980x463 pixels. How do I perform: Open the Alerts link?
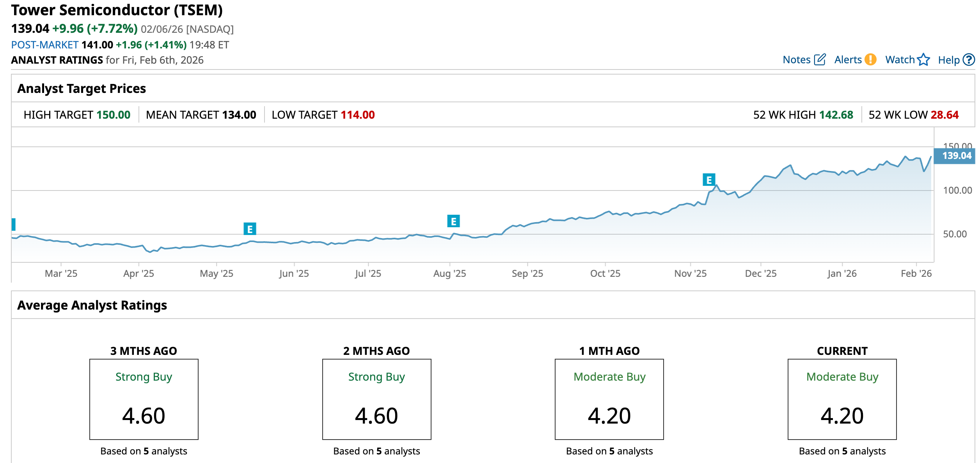pyautogui.click(x=848, y=60)
